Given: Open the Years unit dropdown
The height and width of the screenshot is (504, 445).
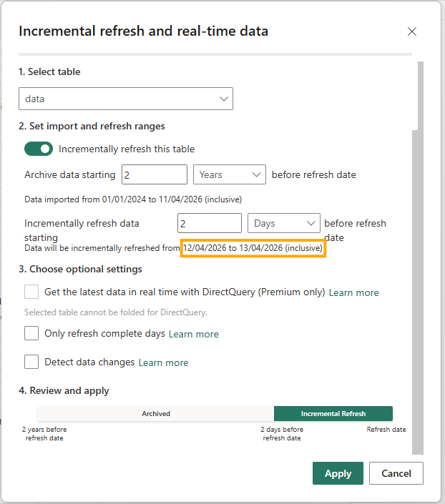Looking at the screenshot, I should [x=230, y=174].
